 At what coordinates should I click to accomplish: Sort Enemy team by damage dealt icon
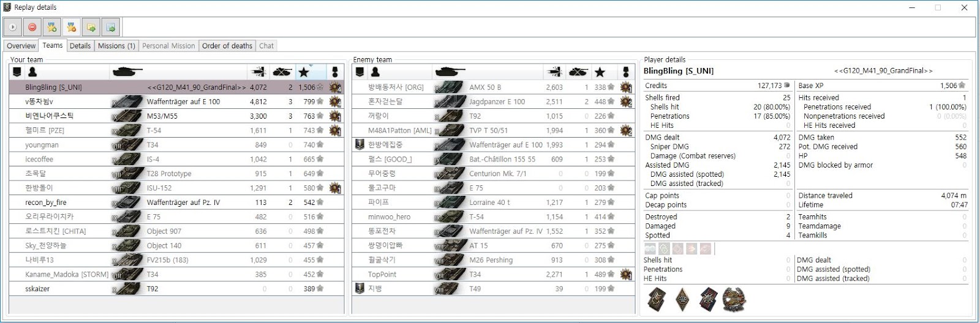pos(555,72)
